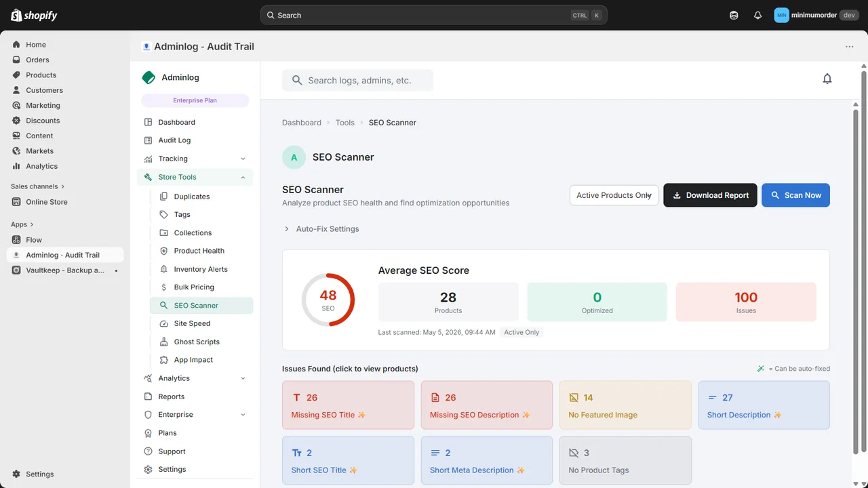
Task: View products with Short Meta Description
Action: tap(487, 460)
